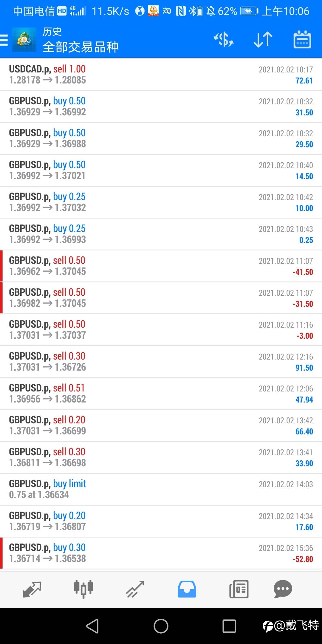Tap the 全部交易品种 header title
This screenshot has width=322, height=644.
click(x=80, y=47)
